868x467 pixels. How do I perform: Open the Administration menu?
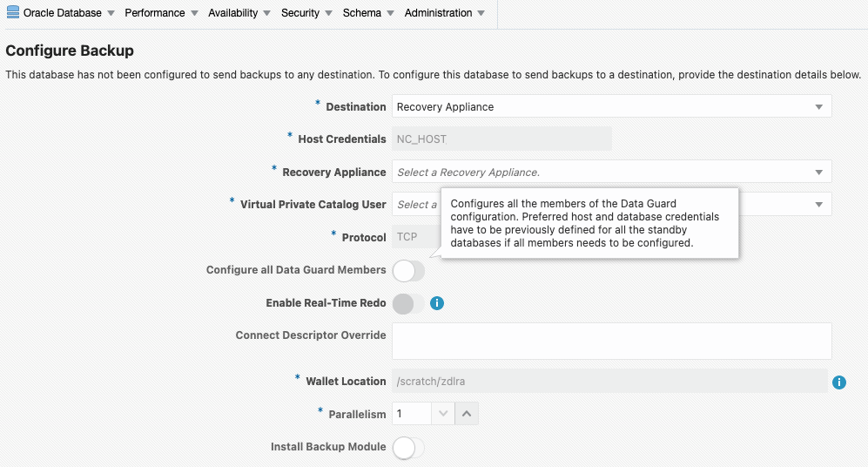pos(444,13)
